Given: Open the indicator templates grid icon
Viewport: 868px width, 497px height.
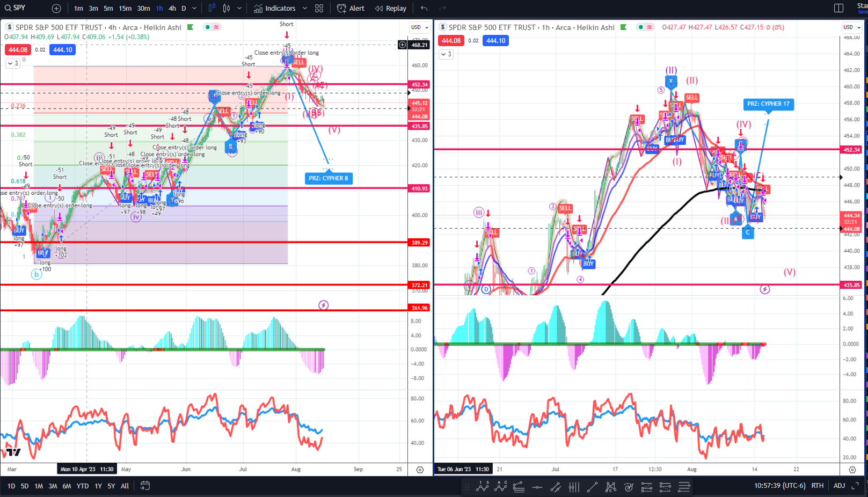Looking at the screenshot, I should click(x=319, y=9).
